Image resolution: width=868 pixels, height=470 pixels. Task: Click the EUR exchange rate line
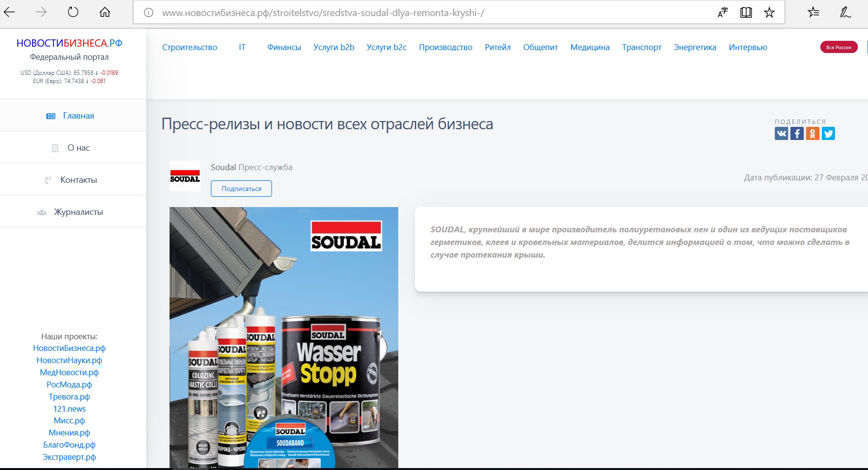click(x=69, y=81)
